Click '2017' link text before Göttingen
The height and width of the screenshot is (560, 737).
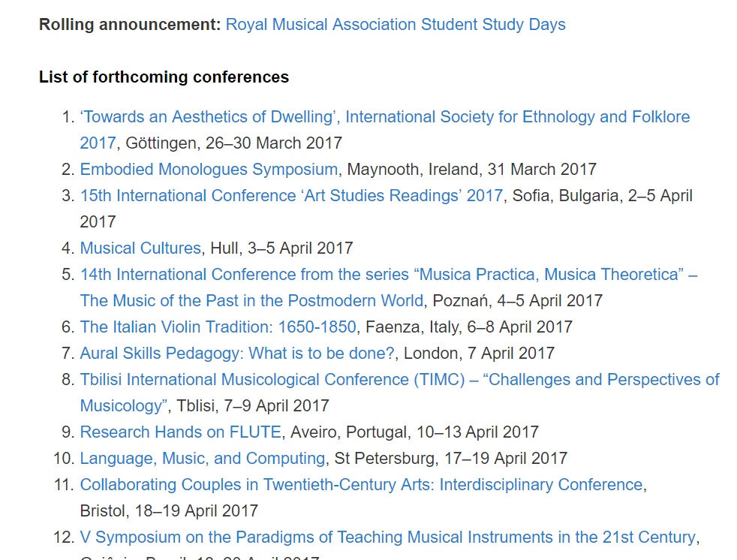click(98, 143)
